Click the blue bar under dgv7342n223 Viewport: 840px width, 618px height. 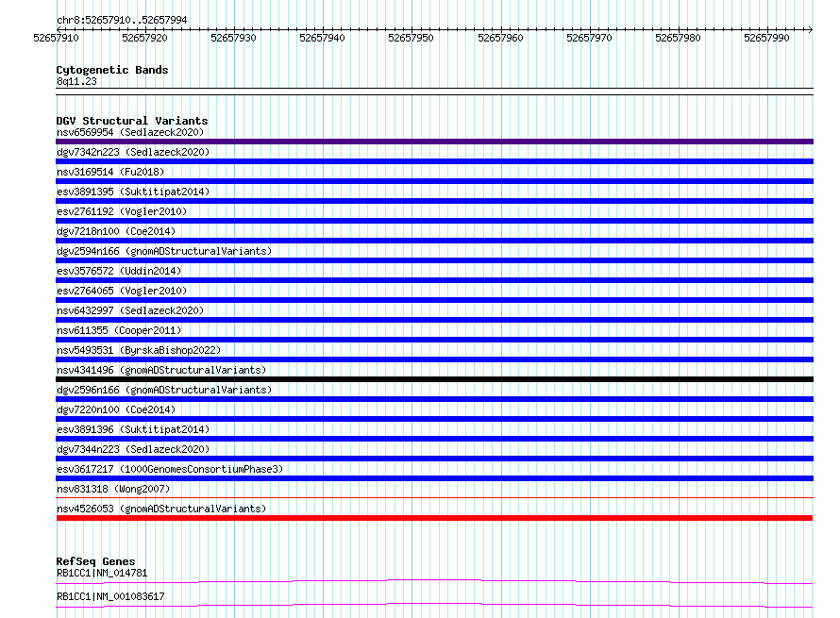434,161
